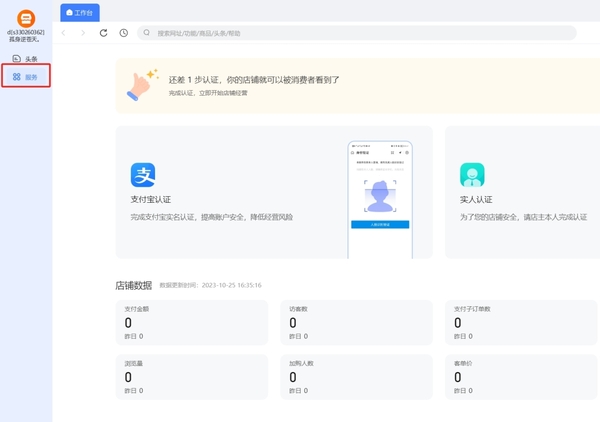Click the green 实人认证 person icon
600x422 pixels.
point(472,175)
